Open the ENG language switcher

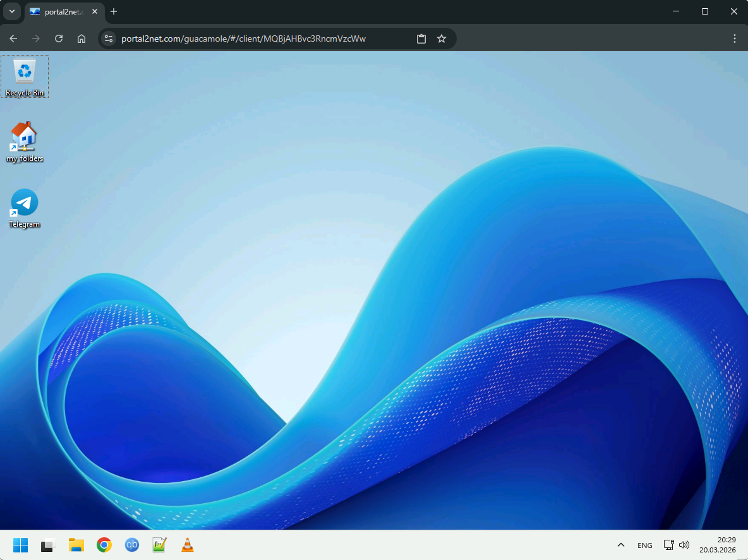(644, 545)
